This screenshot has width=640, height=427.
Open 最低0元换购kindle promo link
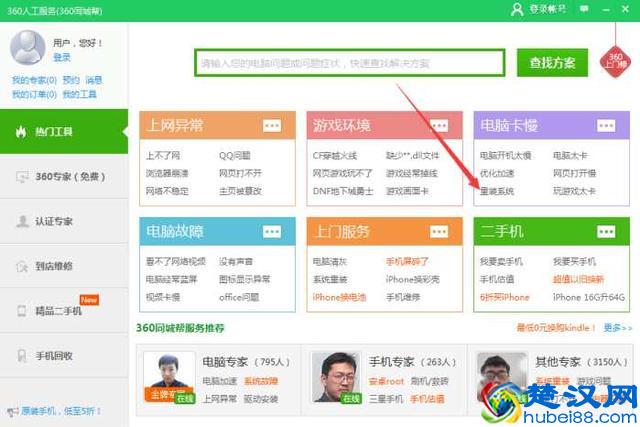(556, 327)
